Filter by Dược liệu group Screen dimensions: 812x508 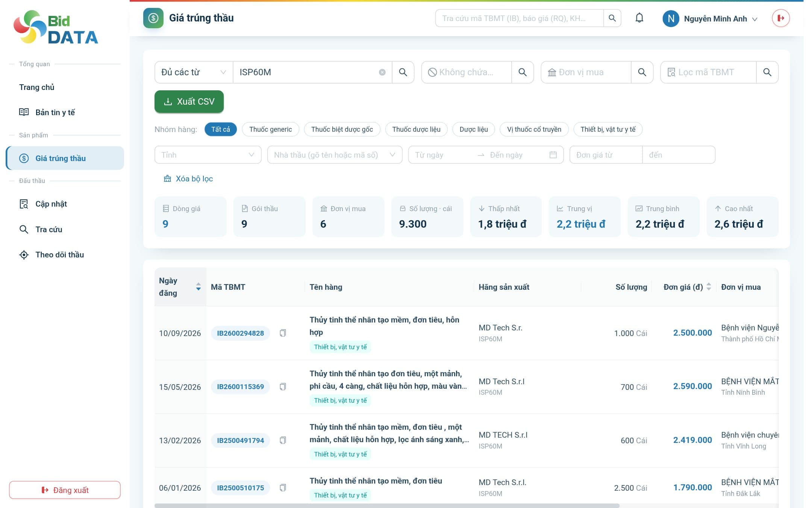pos(474,129)
